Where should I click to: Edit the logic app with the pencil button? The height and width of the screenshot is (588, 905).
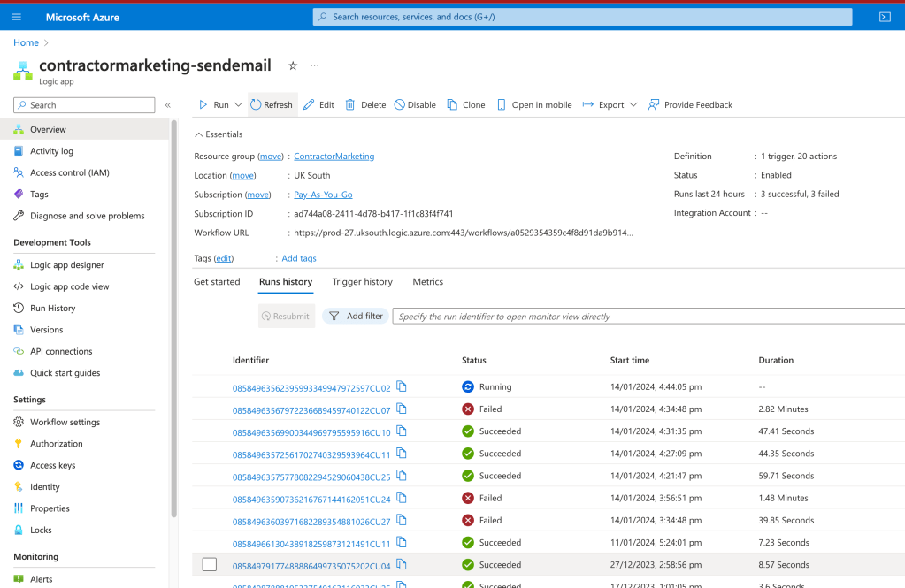[318, 105]
